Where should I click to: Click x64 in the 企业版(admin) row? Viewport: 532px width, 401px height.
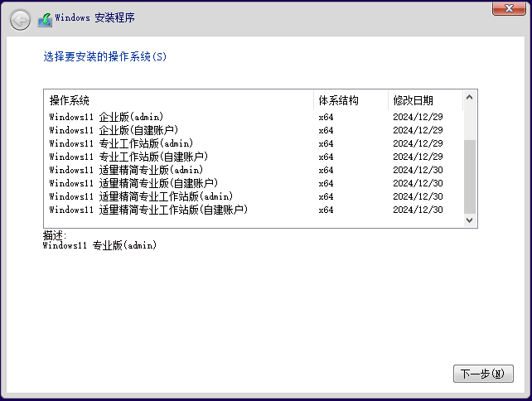click(x=326, y=117)
